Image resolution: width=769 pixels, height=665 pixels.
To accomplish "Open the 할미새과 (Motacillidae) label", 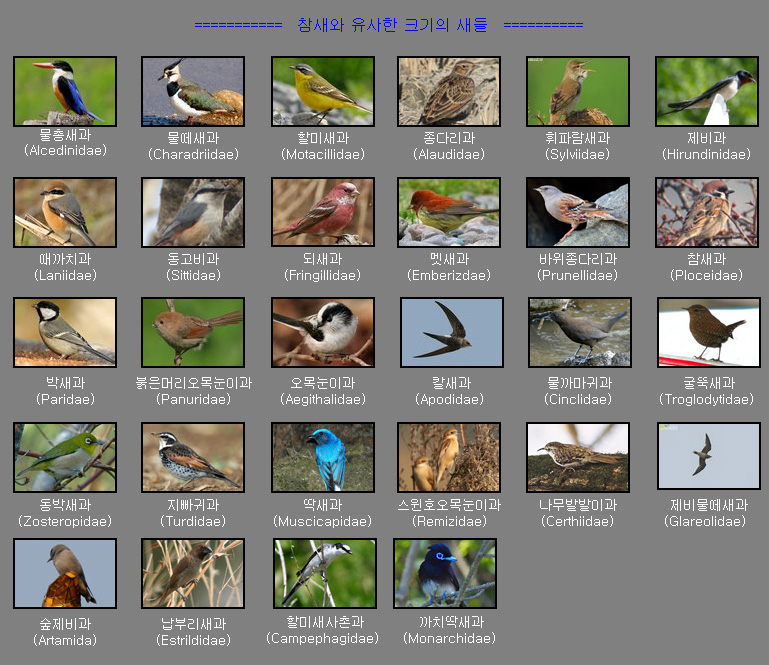I will click(323, 146).
